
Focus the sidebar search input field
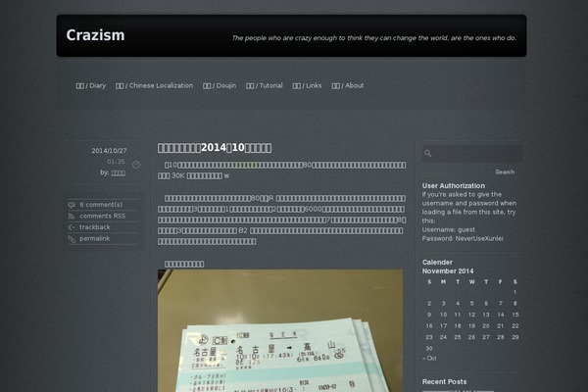pos(472,154)
